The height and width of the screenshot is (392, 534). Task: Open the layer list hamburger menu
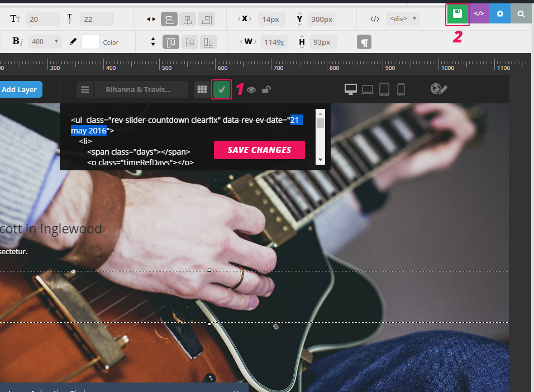click(85, 89)
